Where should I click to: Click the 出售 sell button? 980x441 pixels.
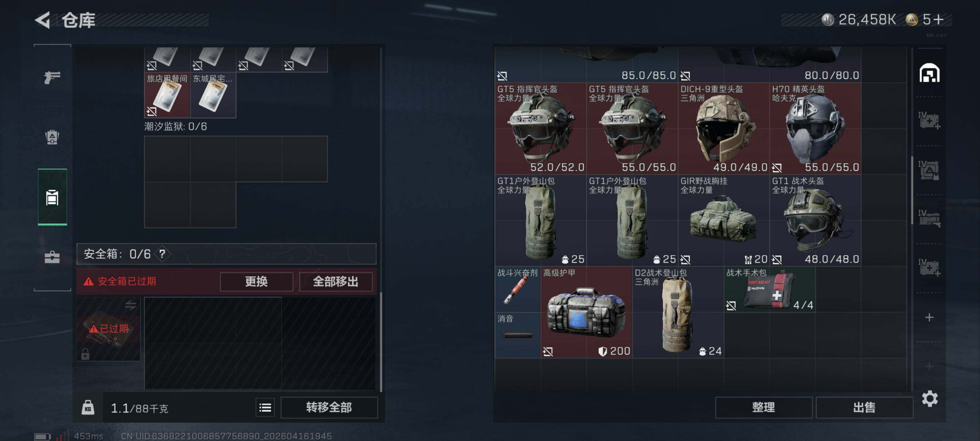(864, 408)
